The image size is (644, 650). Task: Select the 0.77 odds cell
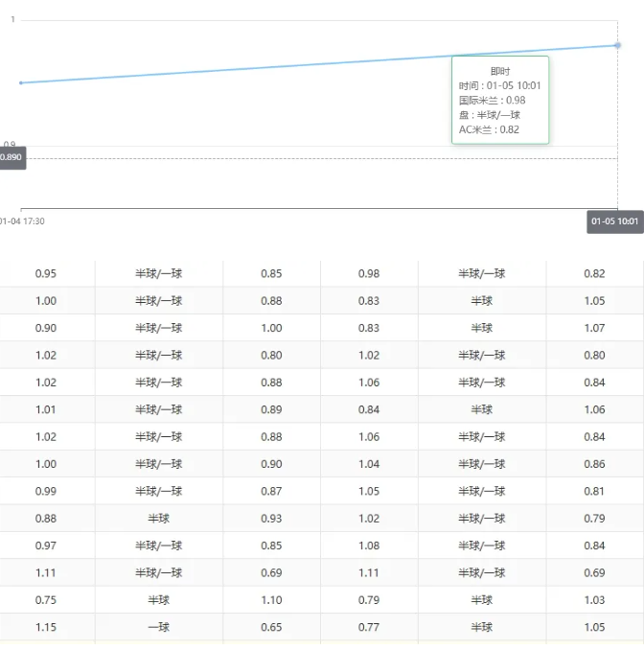pos(369,627)
